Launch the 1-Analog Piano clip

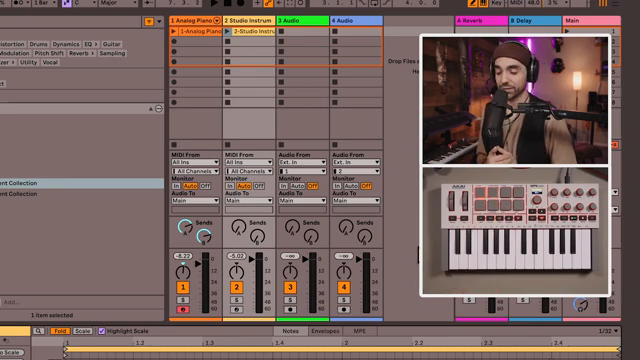pos(173,31)
